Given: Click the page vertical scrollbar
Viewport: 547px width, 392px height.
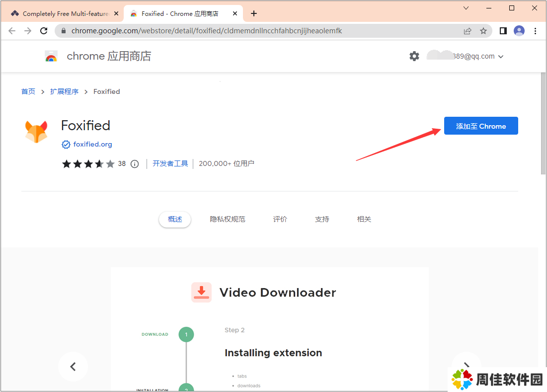Looking at the screenshot, I should (x=543, y=124).
